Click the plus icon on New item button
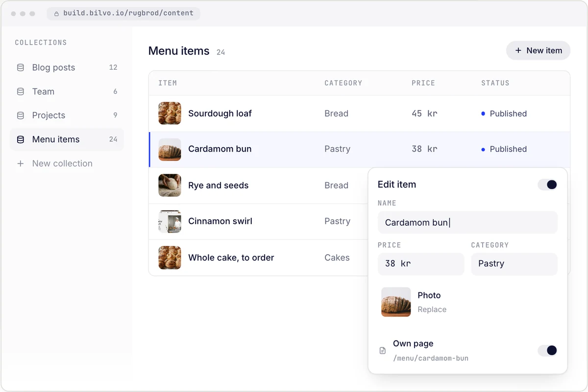 tap(518, 51)
